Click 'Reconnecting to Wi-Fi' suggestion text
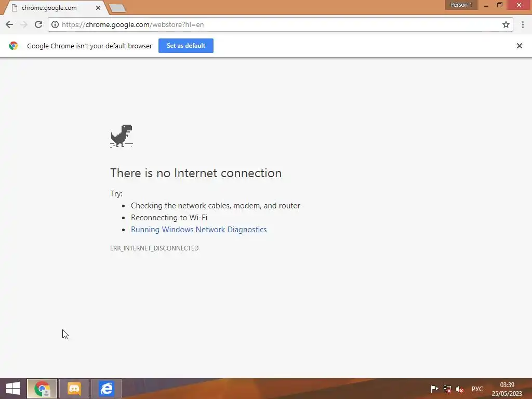 coord(169,218)
